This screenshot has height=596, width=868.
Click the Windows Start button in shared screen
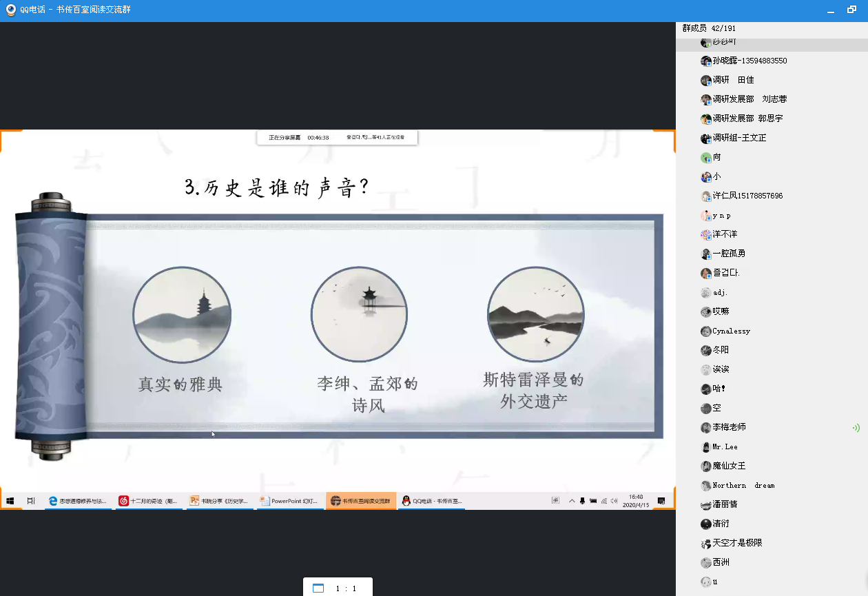click(11, 501)
